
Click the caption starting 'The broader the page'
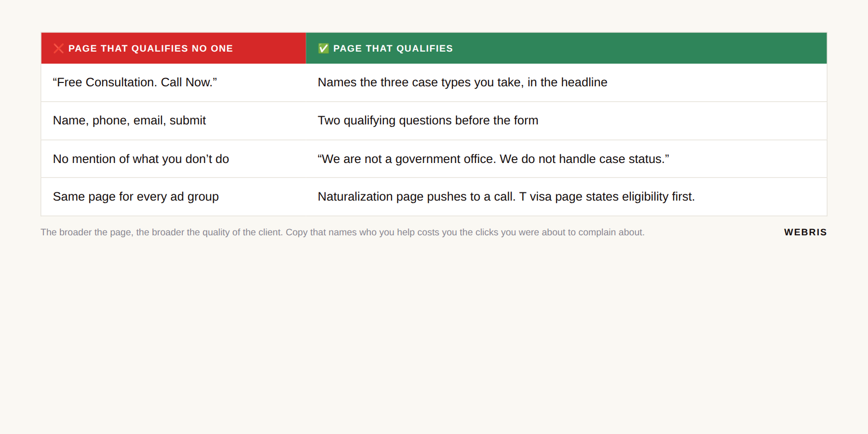pos(342,232)
